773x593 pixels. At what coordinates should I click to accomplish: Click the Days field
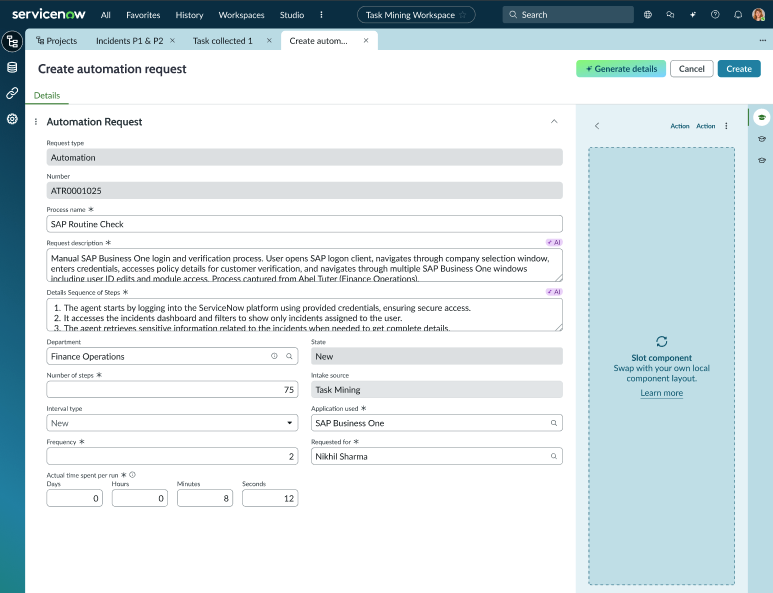pos(74,498)
